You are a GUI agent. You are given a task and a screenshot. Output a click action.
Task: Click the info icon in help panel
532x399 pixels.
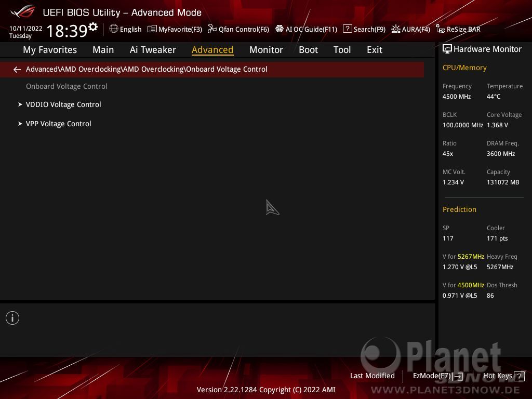[12, 318]
